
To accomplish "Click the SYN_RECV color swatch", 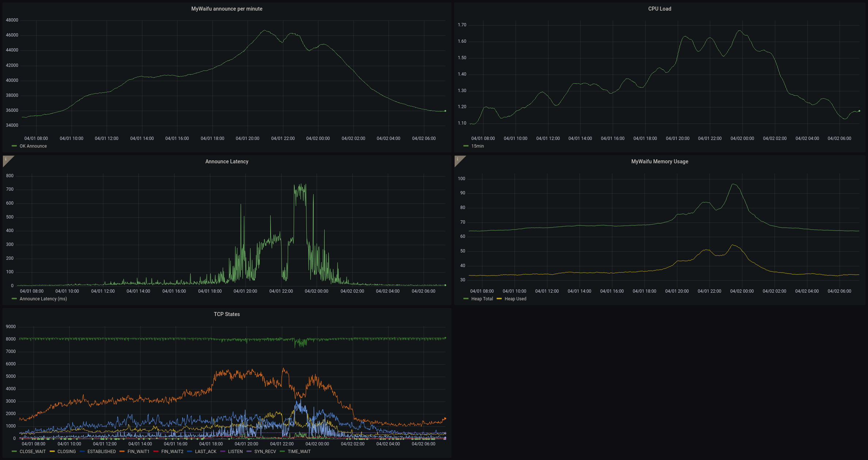I will click(249, 452).
